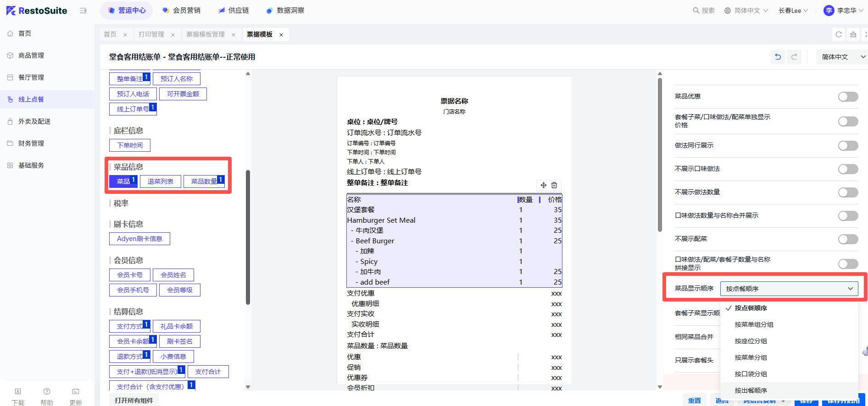Screen dimensions: 868x406
Task: Open the 菜品显示顺序 dropdown
Action: 789,289
